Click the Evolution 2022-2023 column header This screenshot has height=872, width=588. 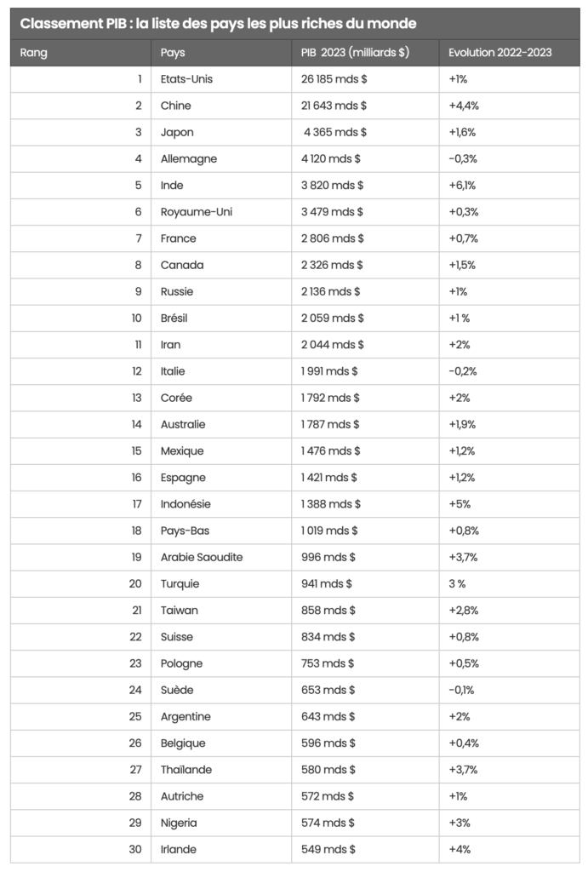500,52
